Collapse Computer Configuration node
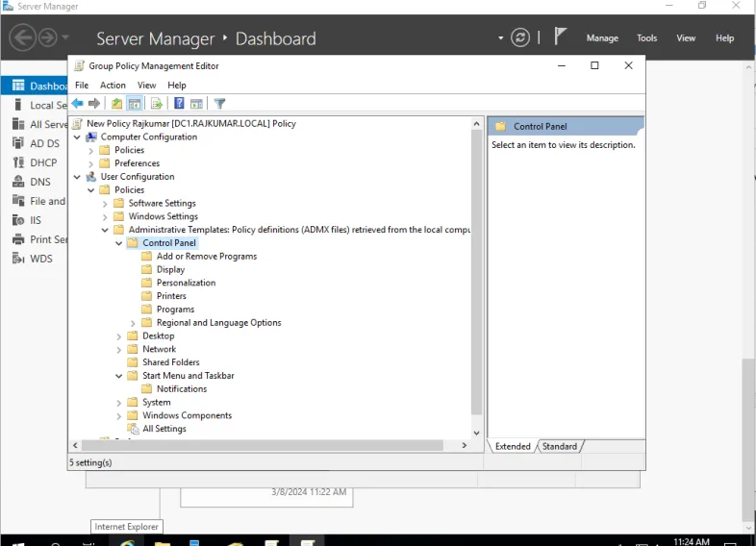This screenshot has height=546, width=756. pos(77,137)
